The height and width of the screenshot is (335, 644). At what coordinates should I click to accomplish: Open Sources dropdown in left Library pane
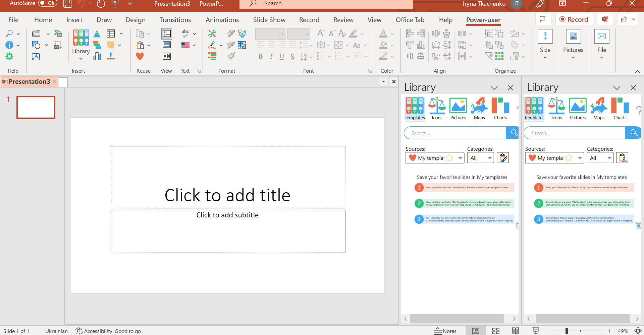[435, 158]
